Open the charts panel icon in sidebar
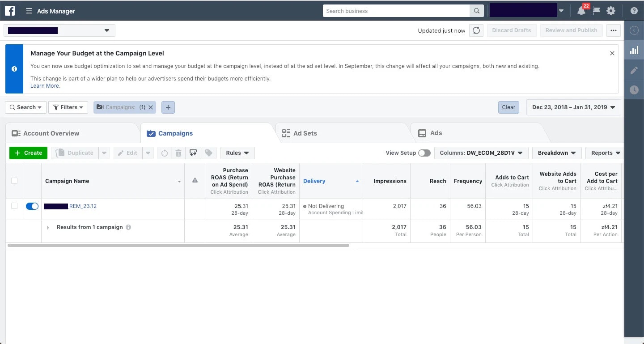Viewport: 644px width, 344px height. coord(634,50)
